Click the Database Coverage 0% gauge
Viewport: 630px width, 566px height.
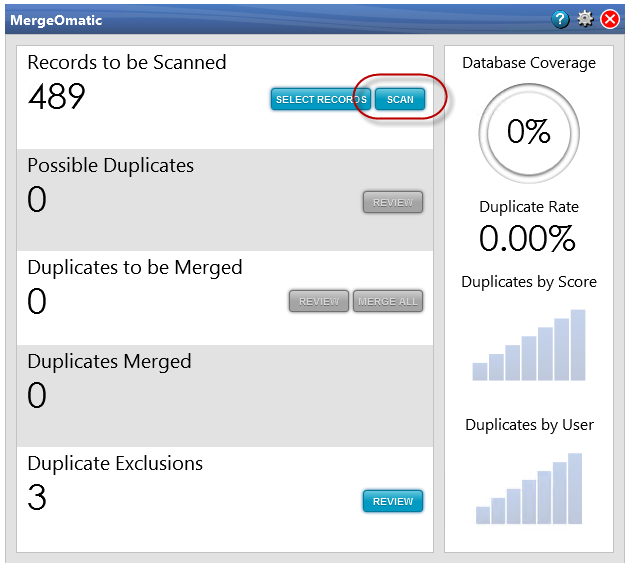[x=529, y=133]
